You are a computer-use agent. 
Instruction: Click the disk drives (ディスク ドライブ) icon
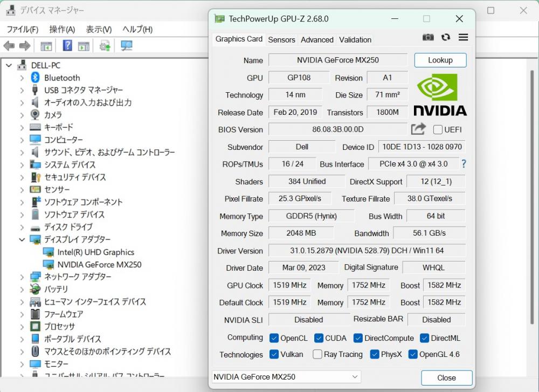coord(35,228)
